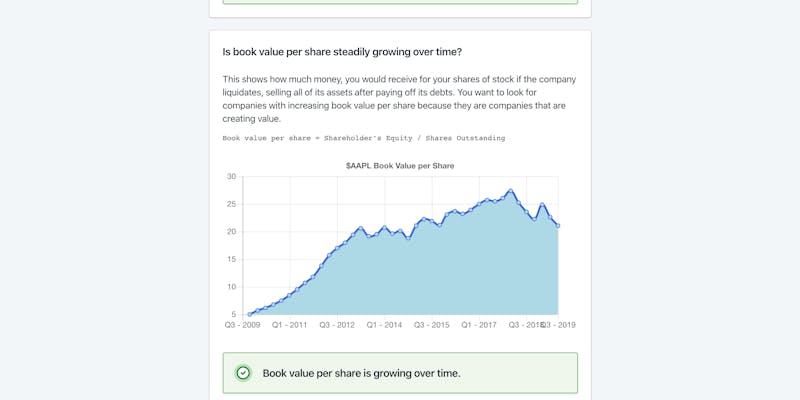Viewport: 800px width, 400px height.
Task: Click the first data point on the chart line
Action: point(250,314)
